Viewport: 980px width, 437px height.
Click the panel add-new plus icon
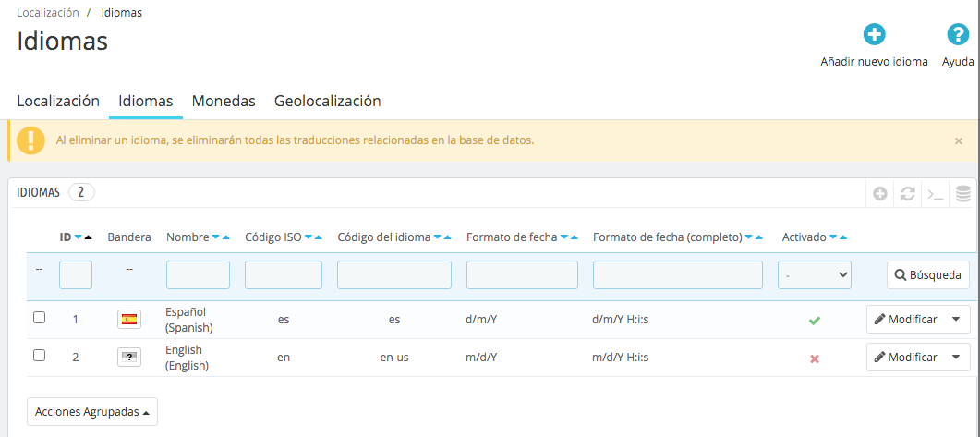coord(880,194)
